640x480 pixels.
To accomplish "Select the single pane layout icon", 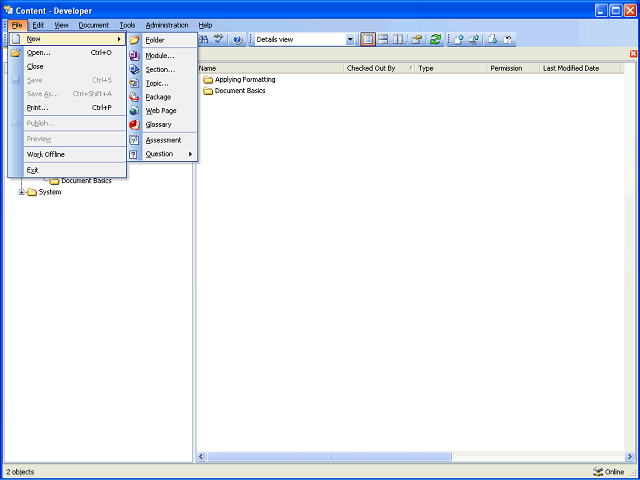I will coord(368,40).
